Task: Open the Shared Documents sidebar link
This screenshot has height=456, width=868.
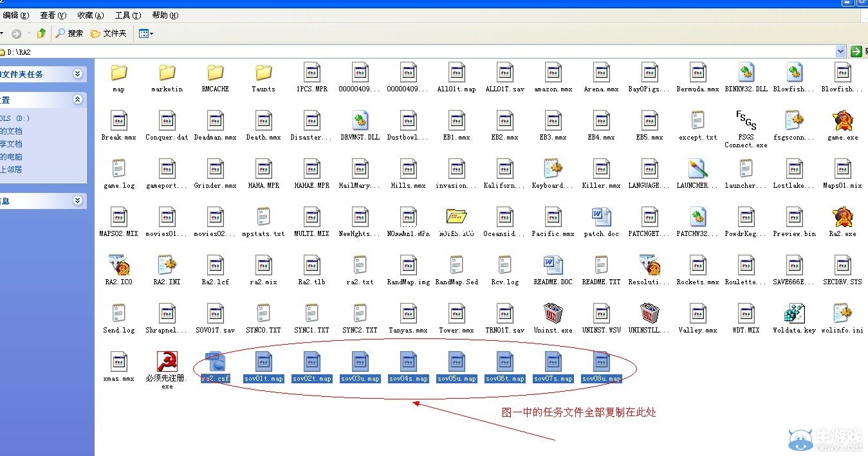Action: [x=11, y=144]
